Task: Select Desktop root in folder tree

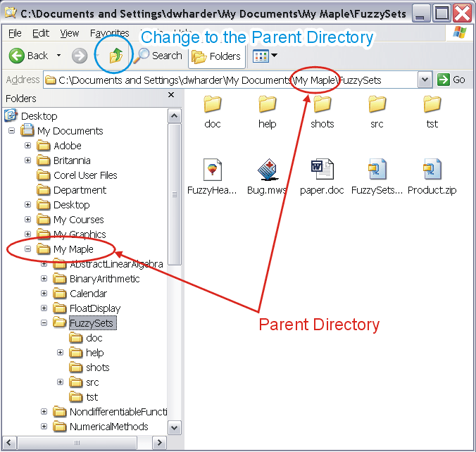Action: 31,116
